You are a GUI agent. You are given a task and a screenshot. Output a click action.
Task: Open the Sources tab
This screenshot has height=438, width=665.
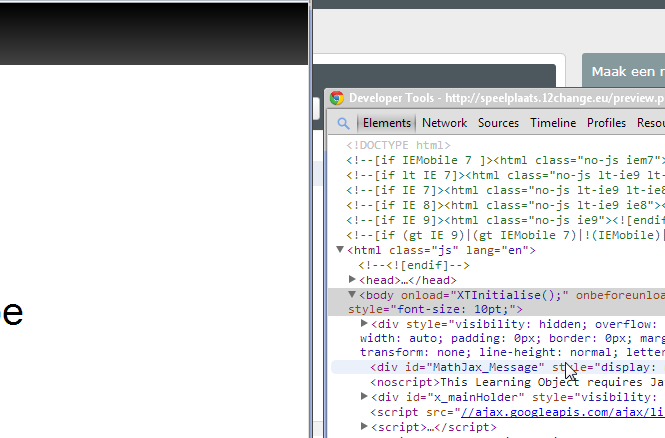coord(498,123)
